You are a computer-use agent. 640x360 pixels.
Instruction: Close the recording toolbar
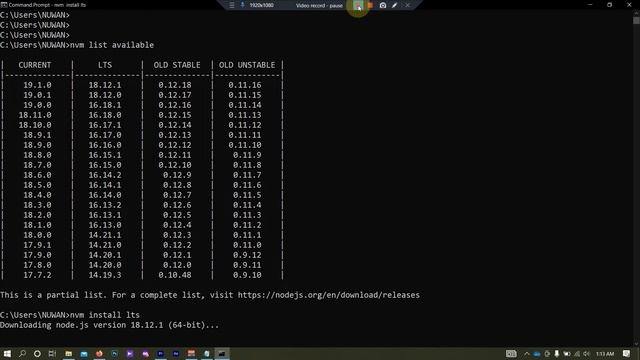407,5
